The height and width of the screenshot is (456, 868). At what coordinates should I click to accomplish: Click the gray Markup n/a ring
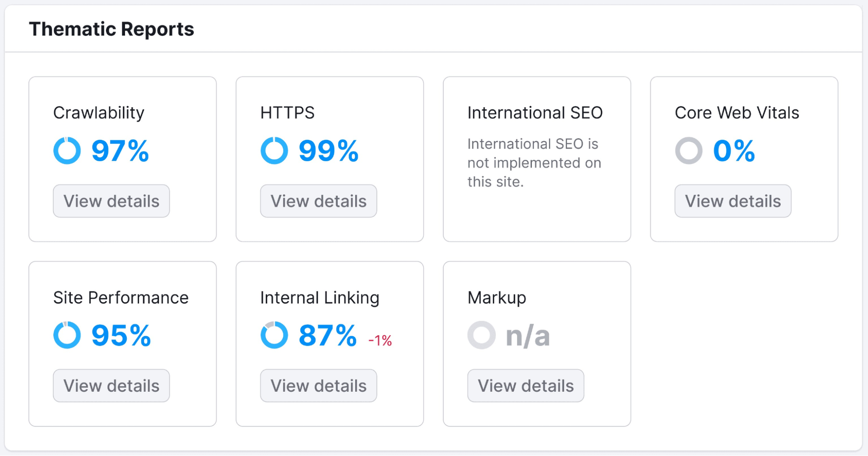[x=481, y=335]
